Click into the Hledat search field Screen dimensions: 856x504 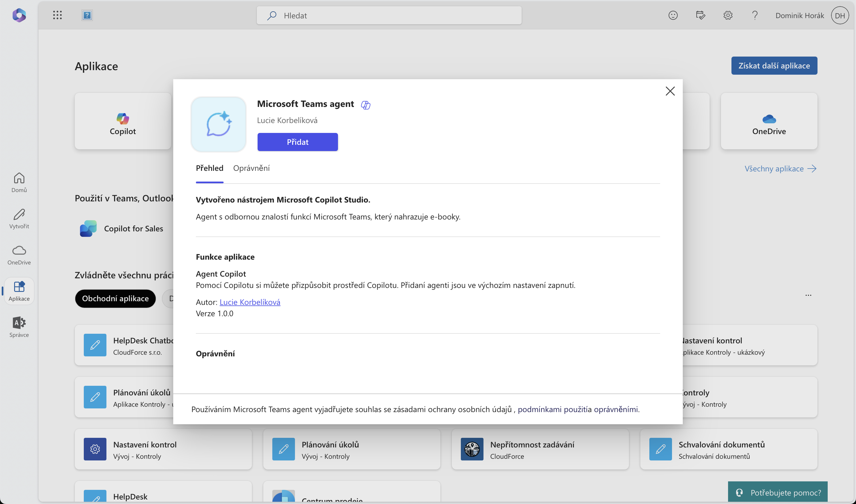389,16
